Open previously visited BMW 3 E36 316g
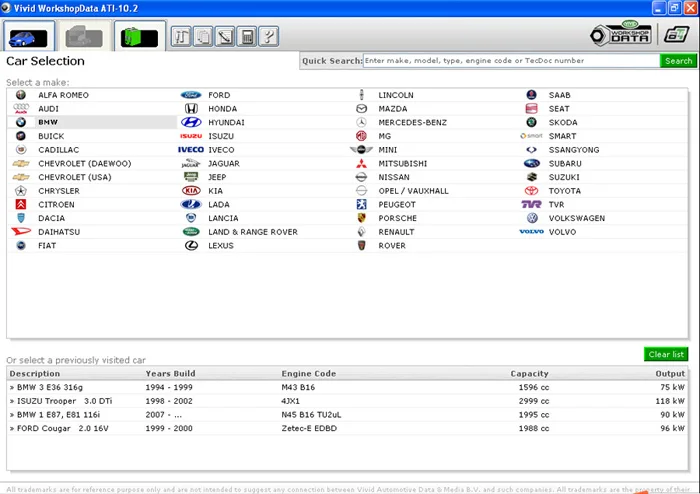Viewport: 700px width, 494px height. click(x=347, y=387)
